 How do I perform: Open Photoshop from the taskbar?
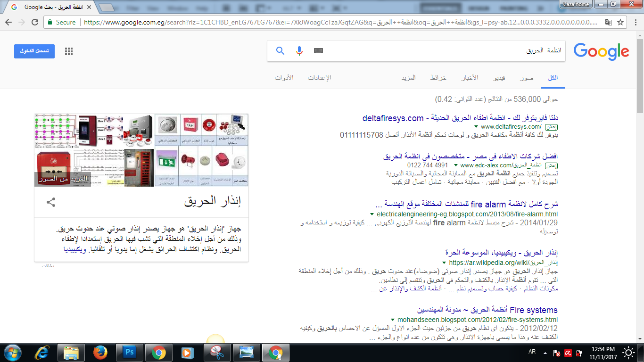pyautogui.click(x=129, y=353)
